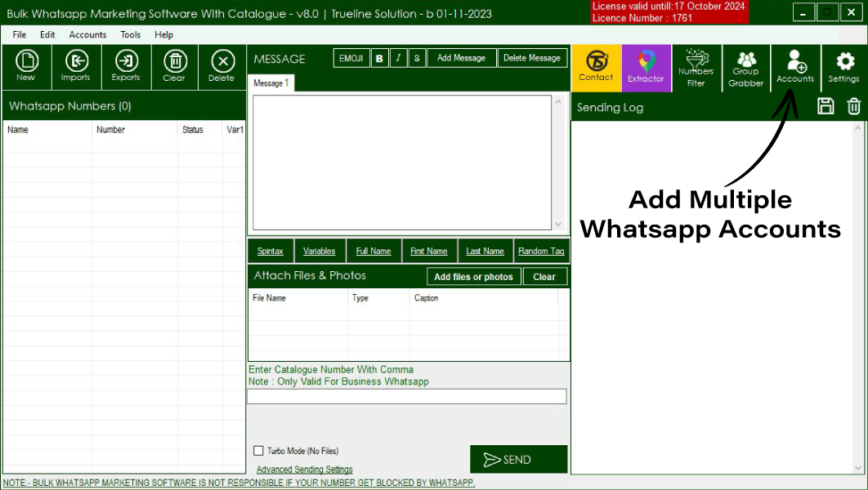This screenshot has height=490, width=868.
Task: Click Add files or photos button
Action: tap(474, 277)
